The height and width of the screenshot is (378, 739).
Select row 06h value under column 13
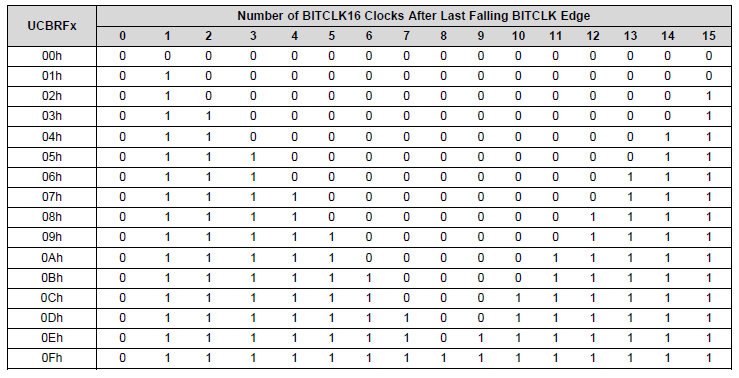tap(630, 177)
